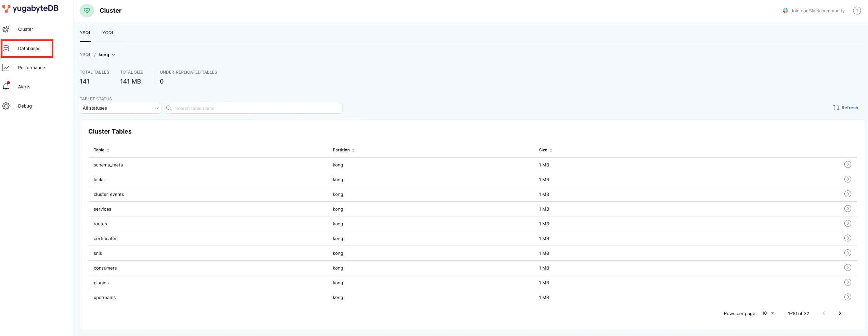Open details arrow for schema_meta row
Image resolution: width=868 pixels, height=336 pixels.
[x=848, y=165]
